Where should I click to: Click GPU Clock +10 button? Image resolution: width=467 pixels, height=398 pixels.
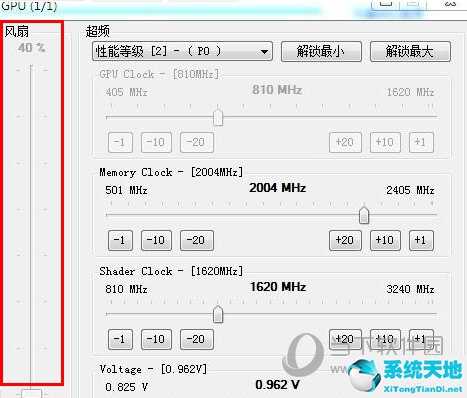tap(385, 142)
